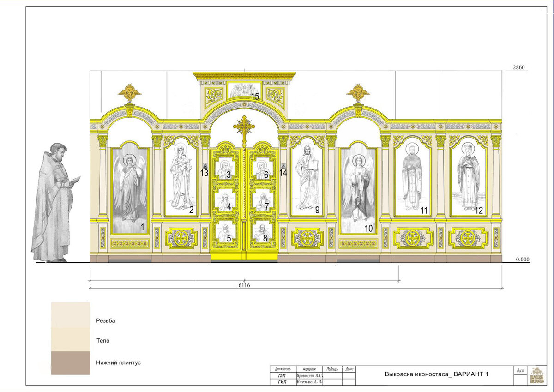Click the 'Тело' legend label
Image resolution: width=554 pixels, height=392 pixels.
[x=103, y=341]
